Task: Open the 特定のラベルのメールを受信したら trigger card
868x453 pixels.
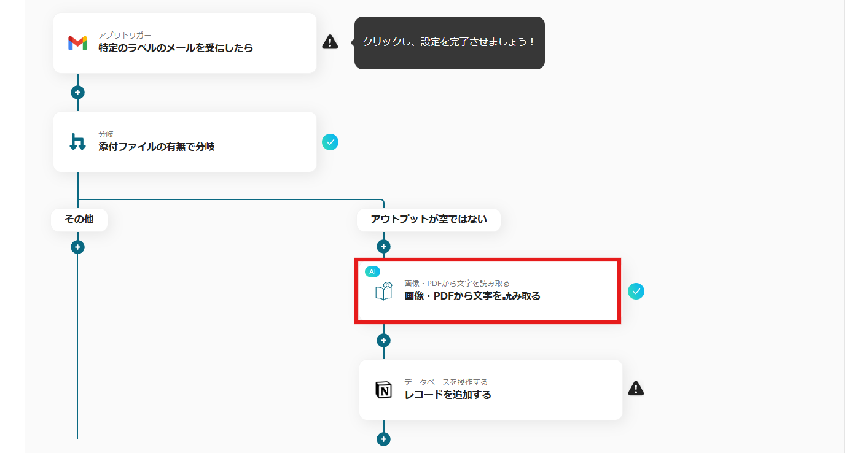Action: click(185, 43)
